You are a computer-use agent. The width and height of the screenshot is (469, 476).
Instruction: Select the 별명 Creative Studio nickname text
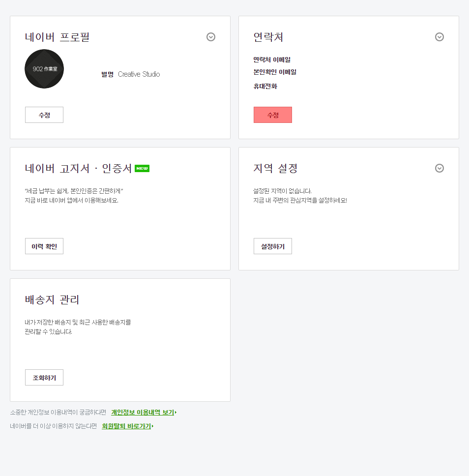coord(130,74)
